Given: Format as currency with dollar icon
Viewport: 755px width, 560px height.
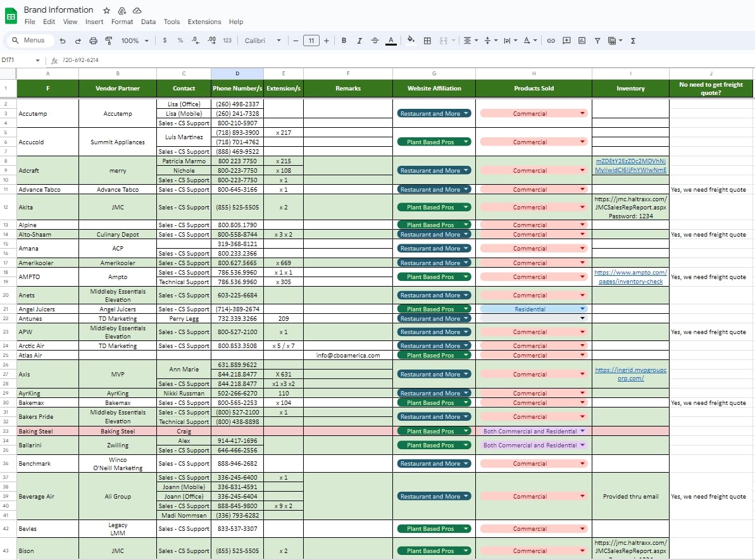Looking at the screenshot, I should 165,41.
